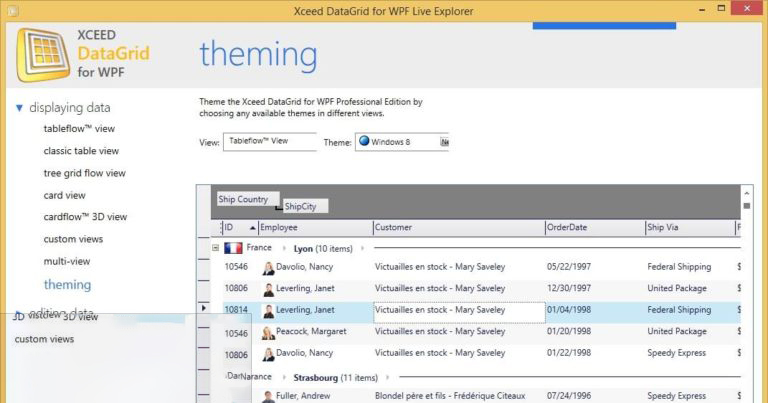Click Nancy Davolio's photo in the 05/22/1997 row

point(268,267)
